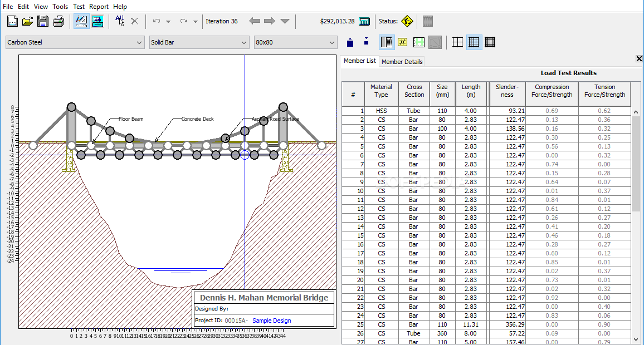Save the design with the floppy disk icon

[x=43, y=22]
